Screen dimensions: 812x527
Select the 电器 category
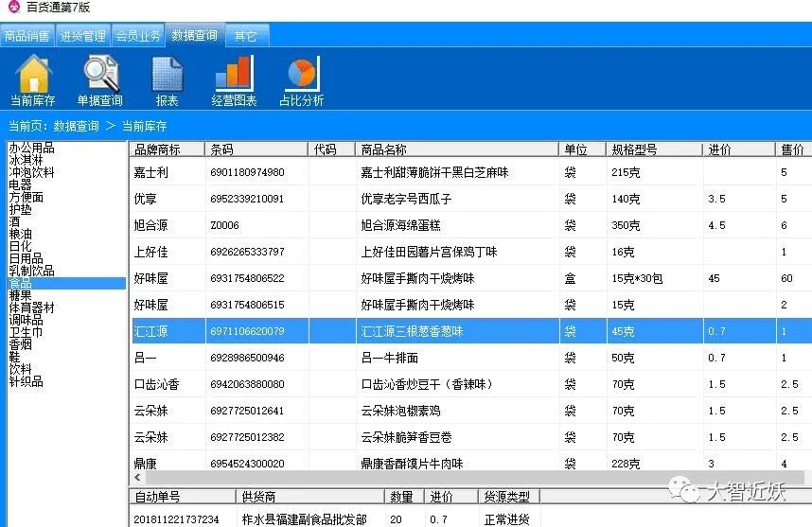pyautogui.click(x=20, y=184)
